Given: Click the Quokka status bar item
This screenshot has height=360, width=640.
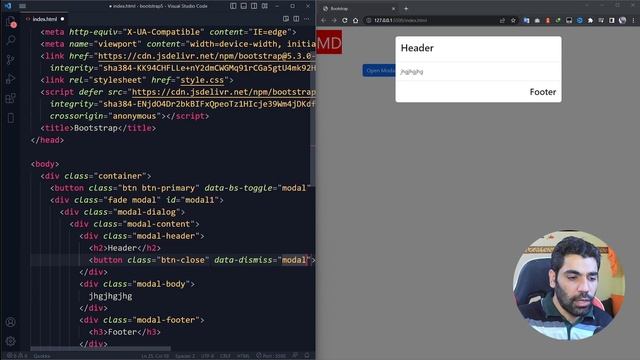Looking at the screenshot, I should pos(42,356).
